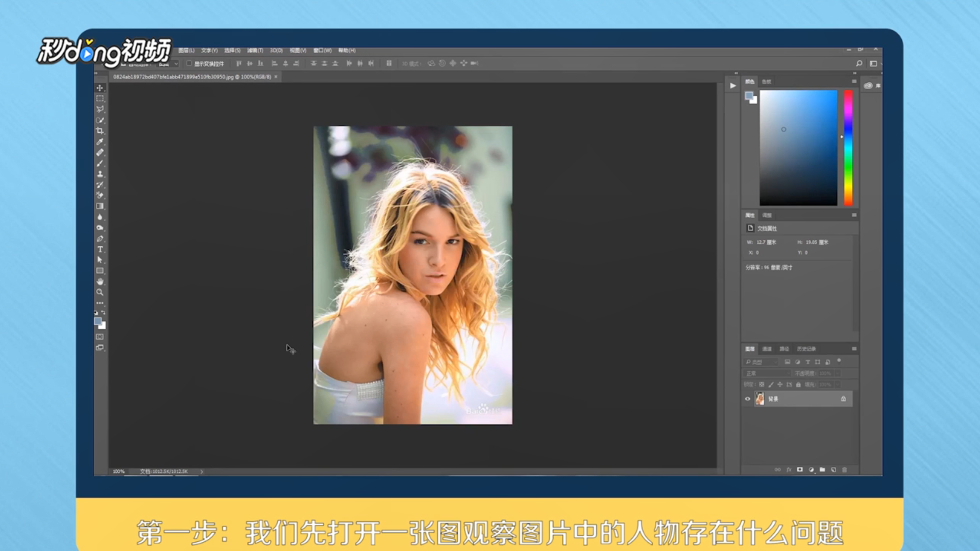The image size is (980, 551).
Task: Click the 文档属性 document properties label
Action: pyautogui.click(x=767, y=229)
